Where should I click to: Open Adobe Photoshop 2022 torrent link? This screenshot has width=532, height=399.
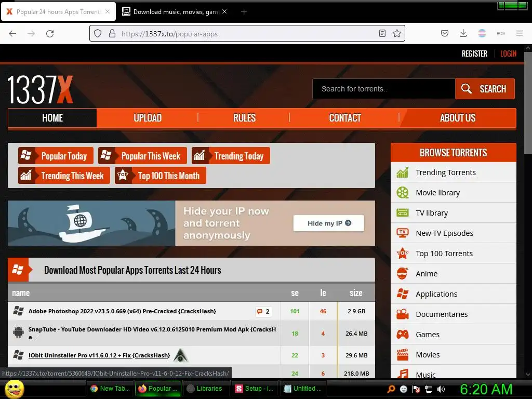pyautogui.click(x=122, y=311)
